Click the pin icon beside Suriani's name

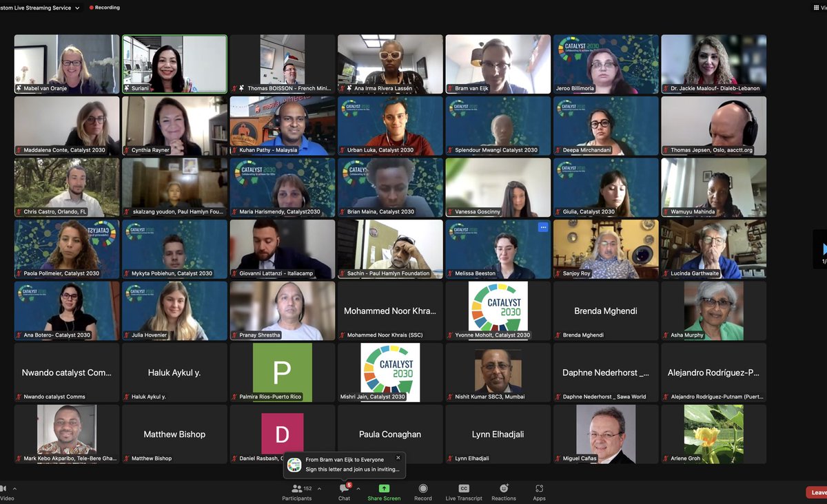tap(127, 88)
